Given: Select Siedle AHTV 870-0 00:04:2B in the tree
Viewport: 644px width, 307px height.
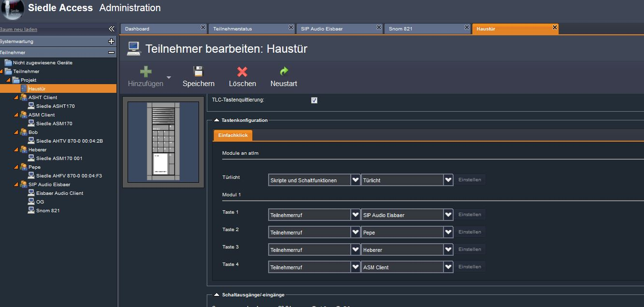Looking at the screenshot, I should 70,141.
